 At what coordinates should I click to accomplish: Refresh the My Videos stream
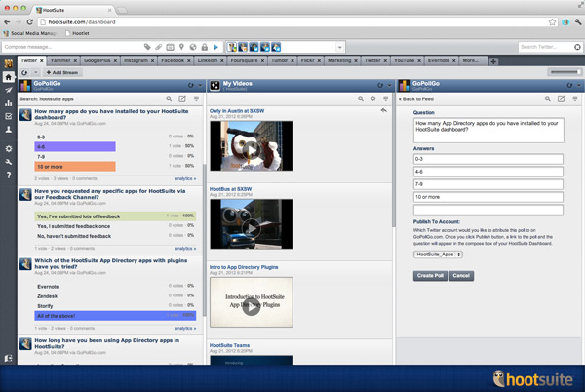pos(380,86)
